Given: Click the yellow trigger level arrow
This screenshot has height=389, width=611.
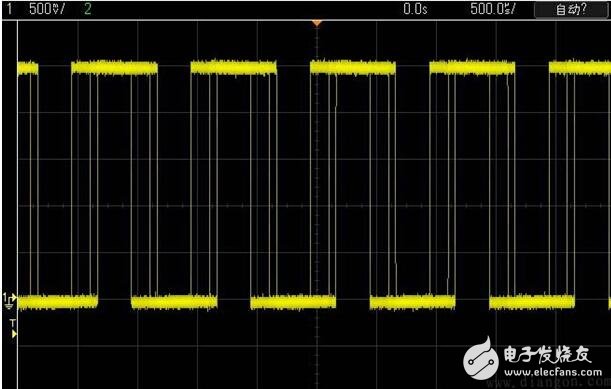Looking at the screenshot, I should [14, 334].
